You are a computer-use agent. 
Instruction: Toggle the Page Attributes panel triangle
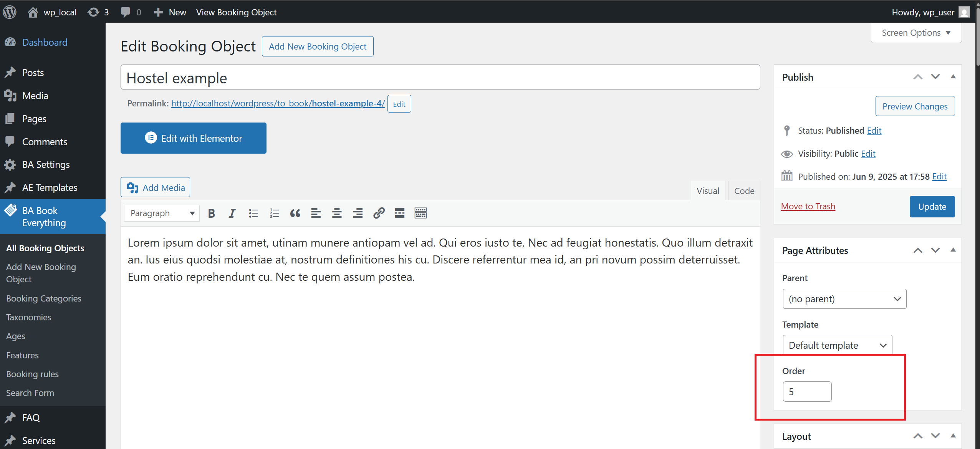click(953, 250)
